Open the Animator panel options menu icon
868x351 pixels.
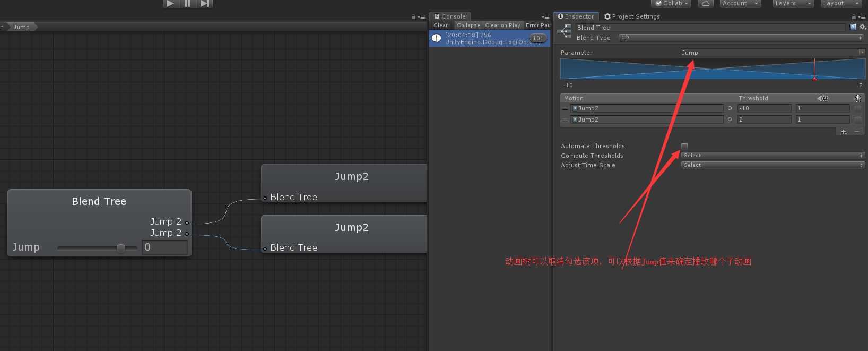pos(422,17)
